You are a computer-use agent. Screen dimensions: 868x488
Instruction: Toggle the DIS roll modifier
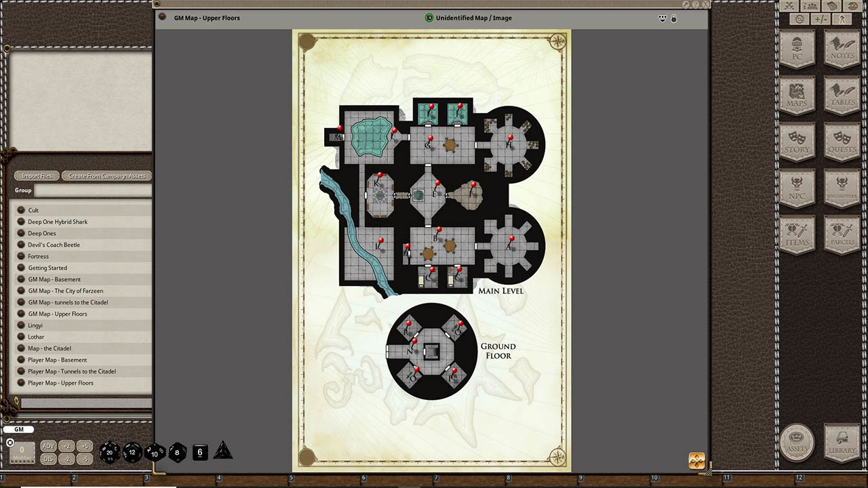click(48, 459)
